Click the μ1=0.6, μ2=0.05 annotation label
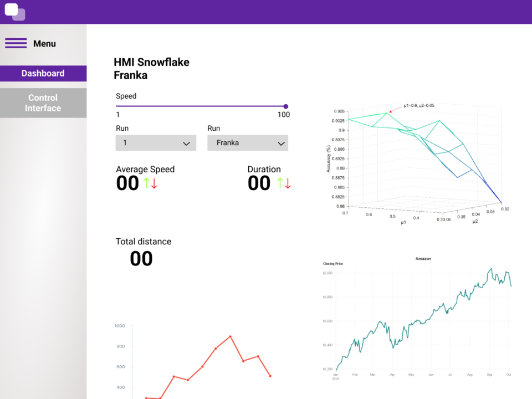532x399 pixels. 419,105
